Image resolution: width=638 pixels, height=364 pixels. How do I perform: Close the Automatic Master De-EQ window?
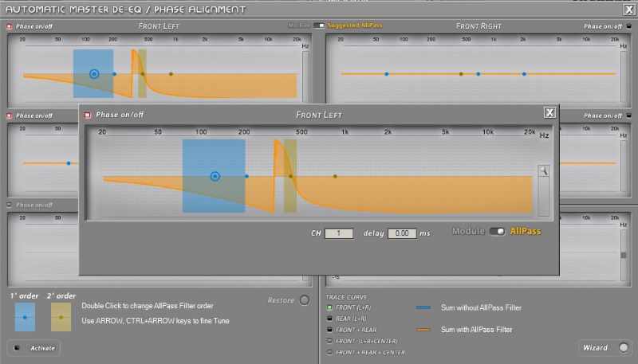click(629, 10)
